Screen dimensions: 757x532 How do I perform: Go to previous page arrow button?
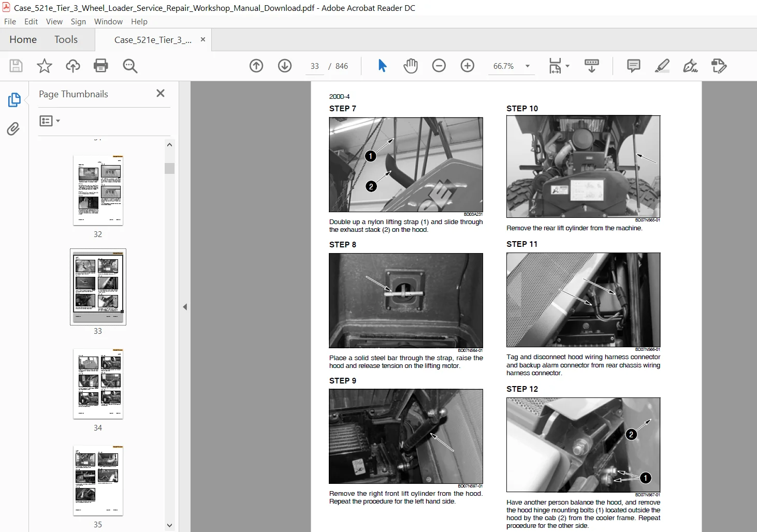[x=256, y=66]
